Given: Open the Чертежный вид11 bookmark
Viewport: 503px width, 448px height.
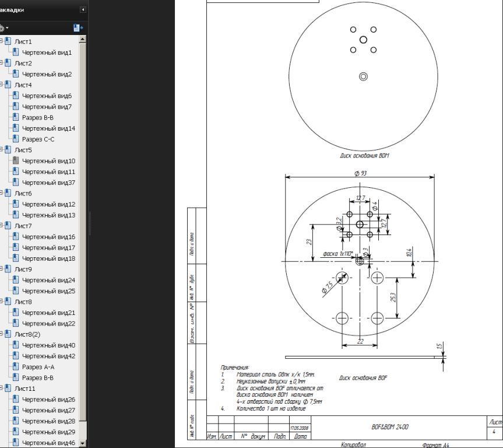Looking at the screenshot, I should click(48, 172).
